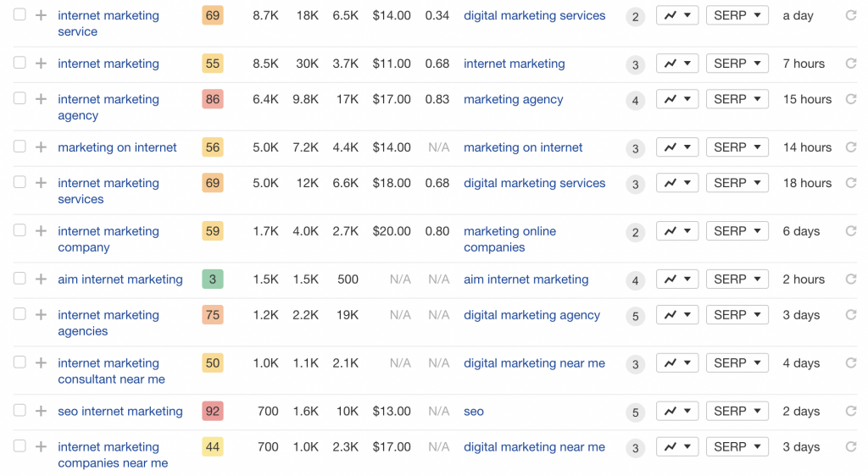Screen dimensions: 868x476
Task: Add 'seo internet marketing' to list via plus
Action: click(41, 411)
